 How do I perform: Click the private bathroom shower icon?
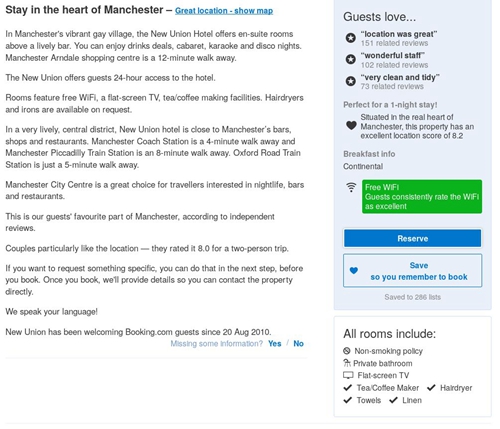coord(347,363)
